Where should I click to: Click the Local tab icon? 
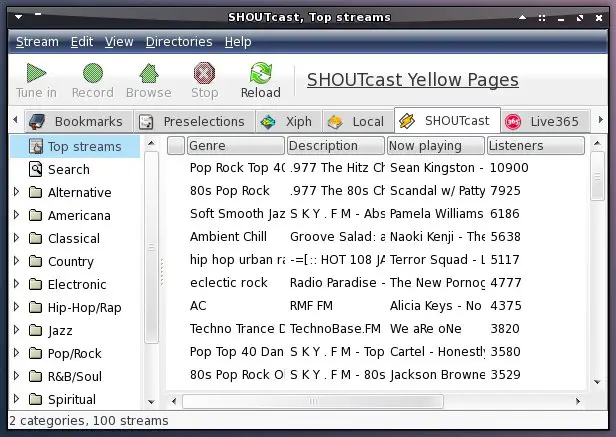335,122
